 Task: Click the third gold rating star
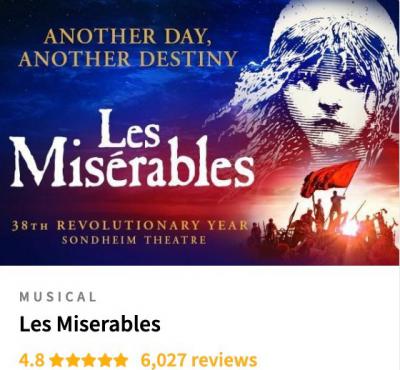(x=89, y=360)
